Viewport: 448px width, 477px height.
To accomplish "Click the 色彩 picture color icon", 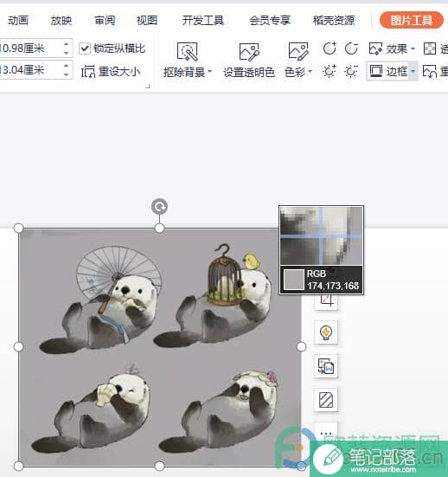I will click(x=298, y=51).
